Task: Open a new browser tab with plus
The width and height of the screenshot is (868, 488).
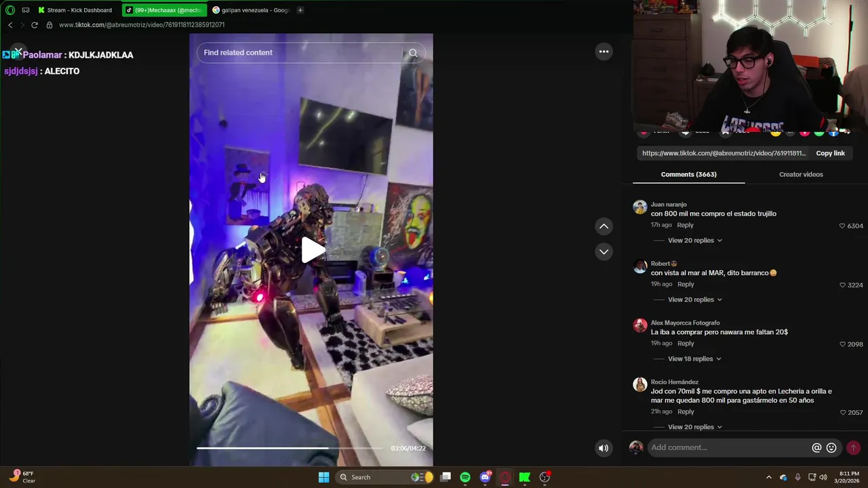Action: tap(300, 10)
